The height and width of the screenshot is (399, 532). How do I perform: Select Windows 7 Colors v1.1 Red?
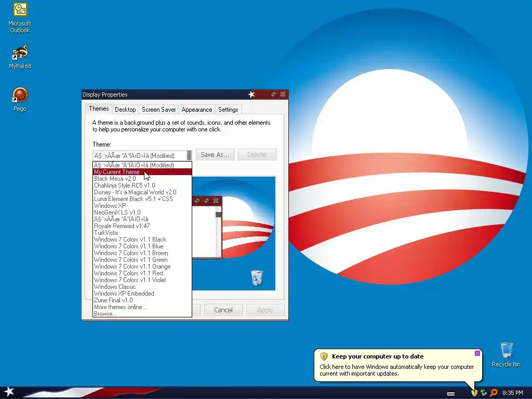[142, 273]
